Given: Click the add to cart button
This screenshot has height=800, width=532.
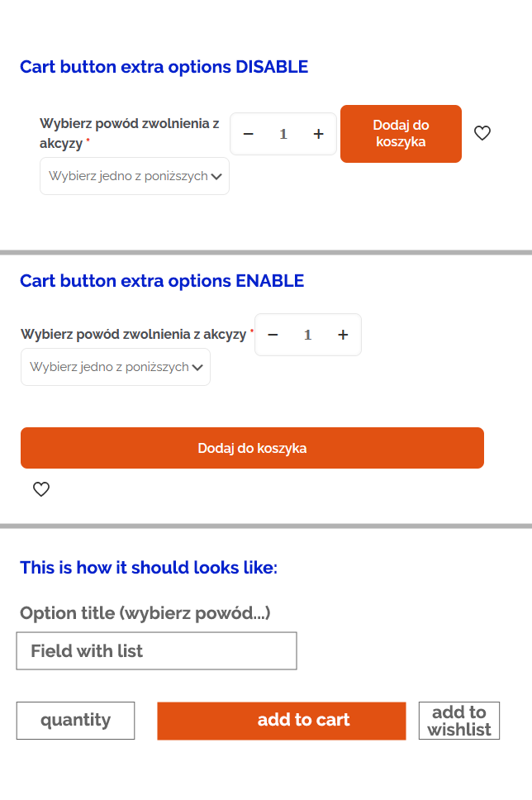Looking at the screenshot, I should [x=281, y=720].
